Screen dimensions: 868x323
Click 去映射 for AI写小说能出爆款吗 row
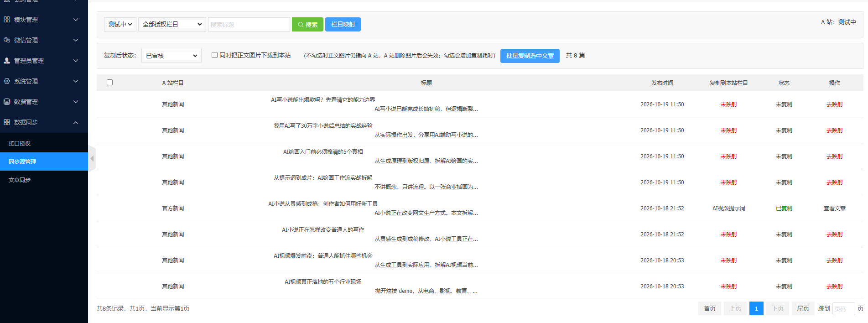835,104
